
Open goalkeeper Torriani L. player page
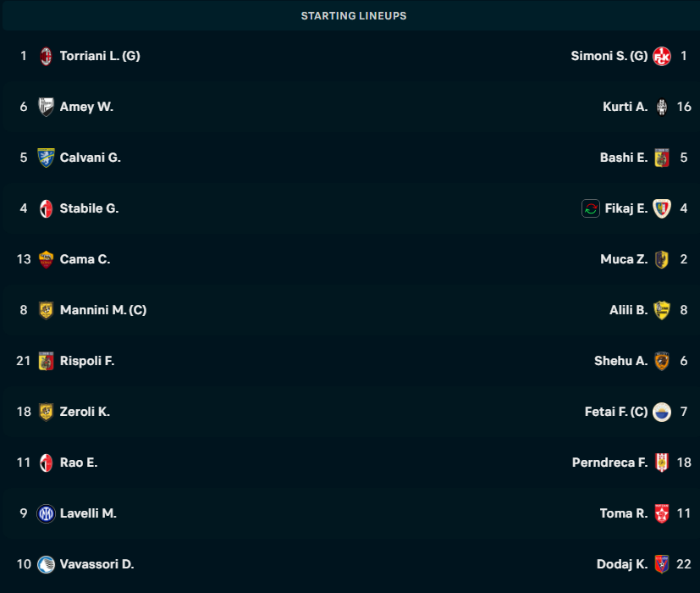(x=100, y=56)
